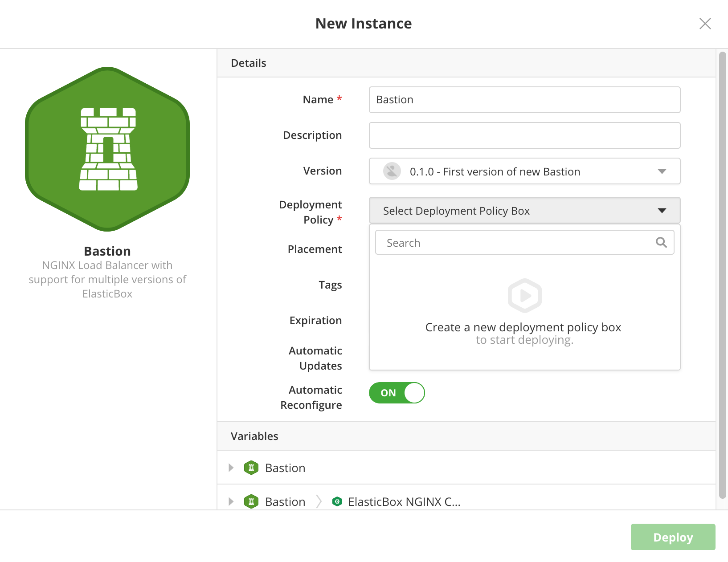The height and width of the screenshot is (562, 728).
Task: Turn off the Automatic Reconfigure switch
Action: [x=397, y=393]
